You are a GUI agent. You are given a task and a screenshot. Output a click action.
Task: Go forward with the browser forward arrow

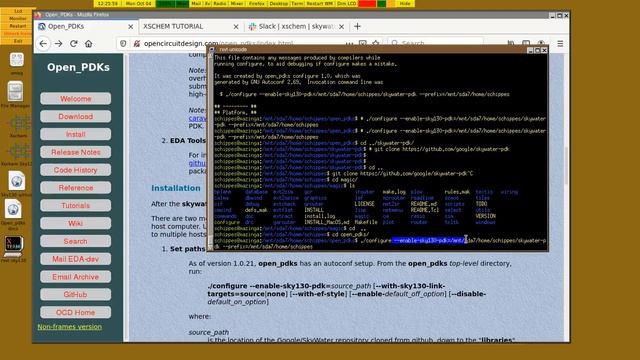tap(58, 43)
